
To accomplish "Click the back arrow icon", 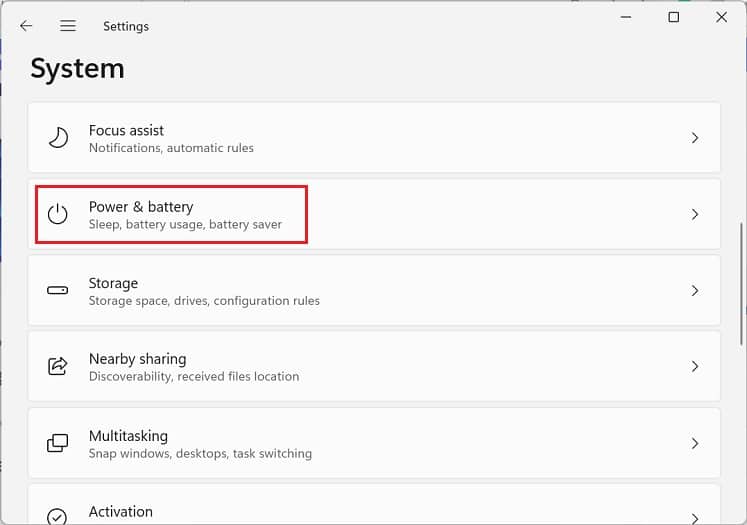I will (x=26, y=26).
